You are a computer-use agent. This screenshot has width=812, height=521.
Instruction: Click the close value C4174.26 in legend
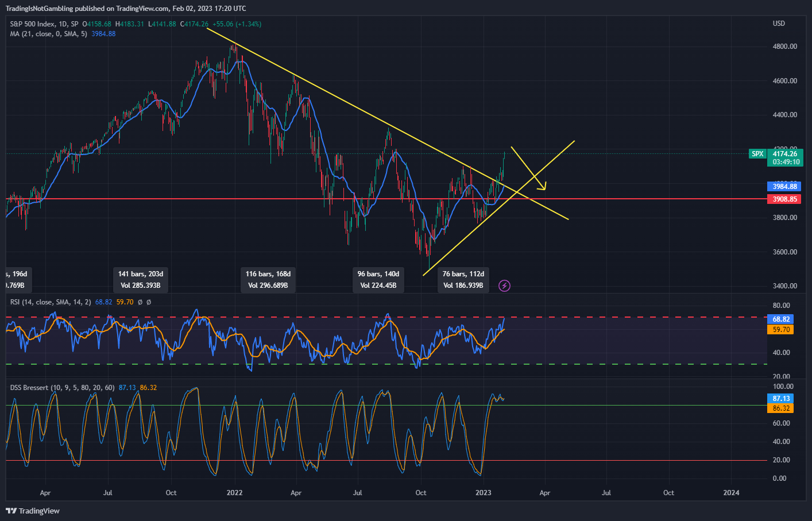(194, 24)
